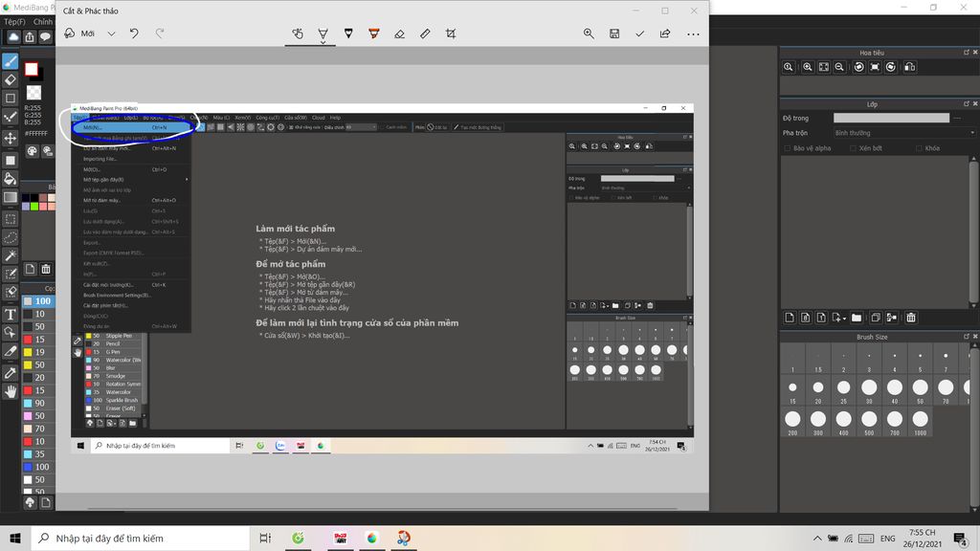The width and height of the screenshot is (980, 551).
Task: Toggle the Khóa checkbox
Action: click(x=919, y=148)
